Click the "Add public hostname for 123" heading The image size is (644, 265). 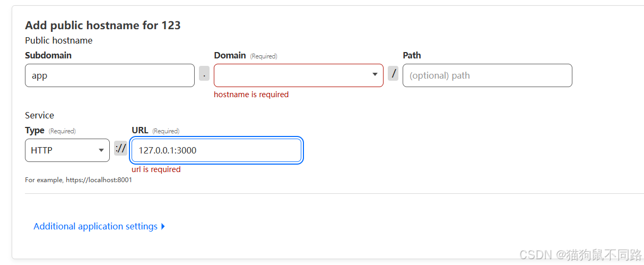pyautogui.click(x=103, y=25)
